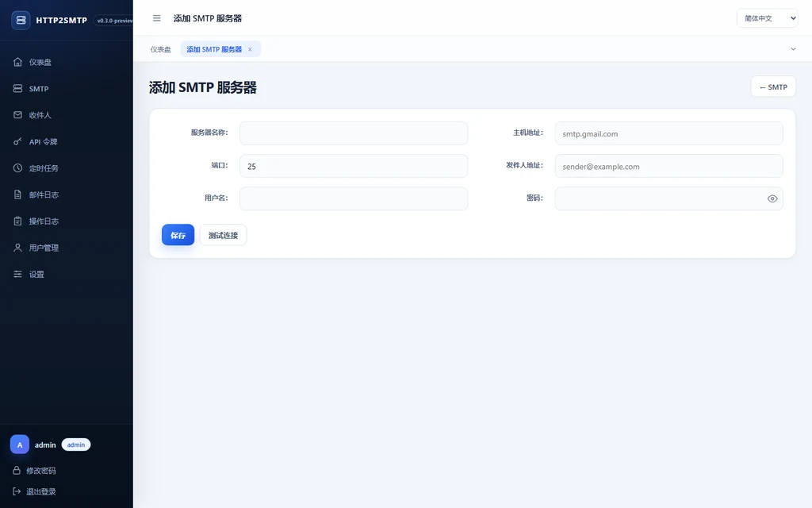This screenshot has height=508, width=812.
Task: Click the admin avatar letter A
Action: pyautogui.click(x=20, y=444)
